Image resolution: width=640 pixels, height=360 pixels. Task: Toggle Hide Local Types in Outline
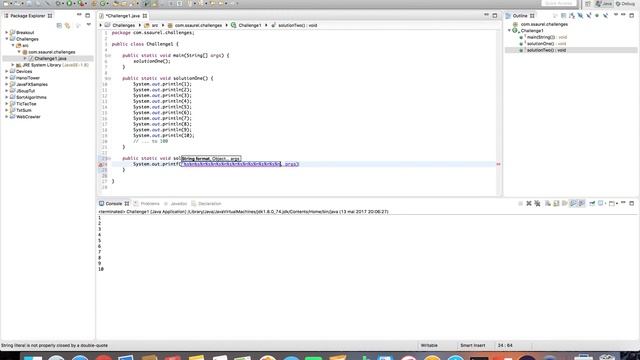tap(605, 16)
